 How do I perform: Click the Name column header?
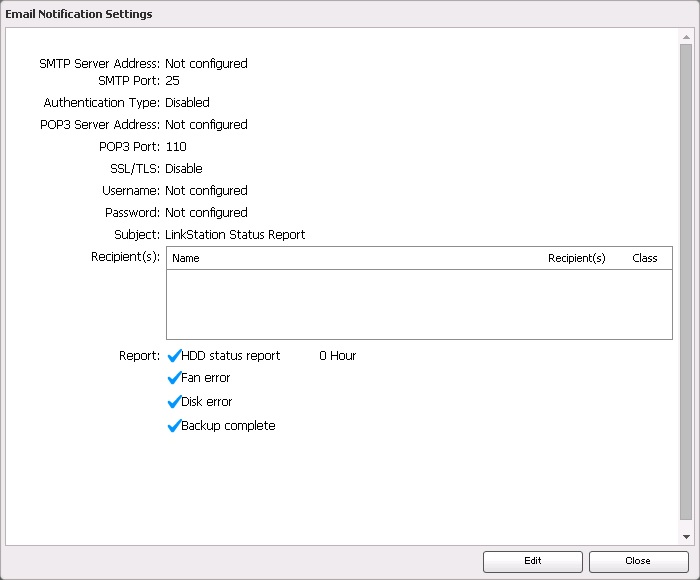click(x=187, y=258)
